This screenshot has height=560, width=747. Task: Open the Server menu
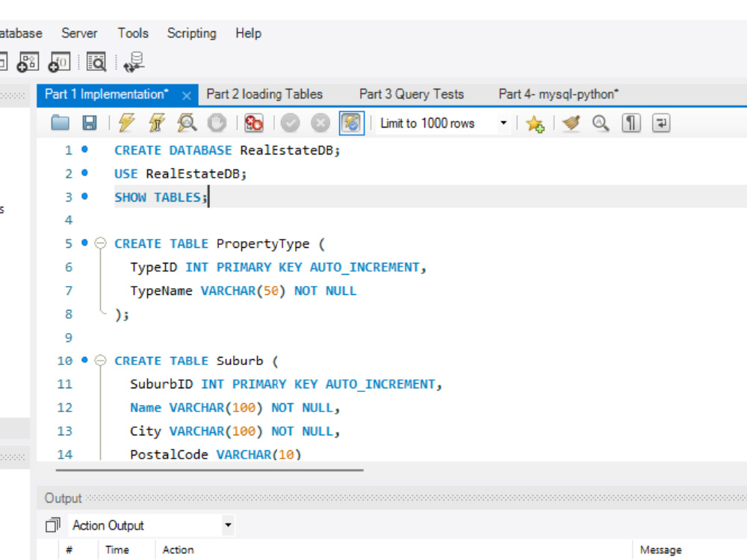[79, 34]
